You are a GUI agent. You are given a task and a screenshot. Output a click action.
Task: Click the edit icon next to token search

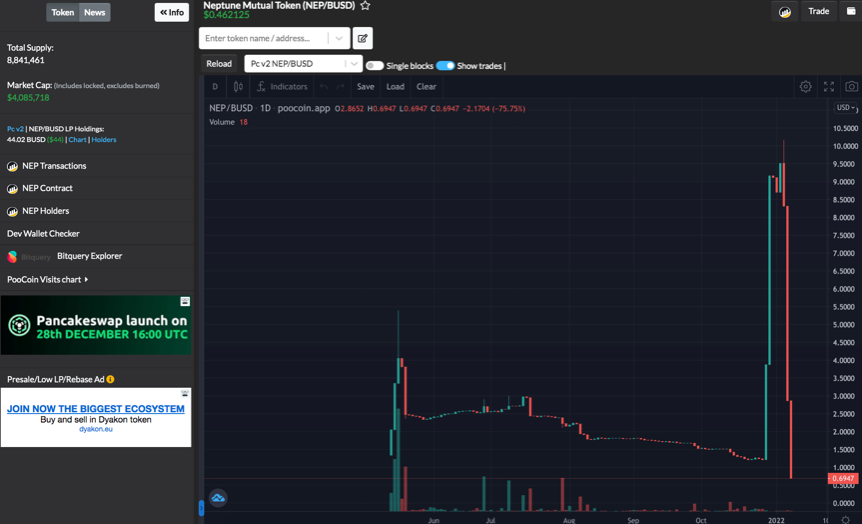(x=363, y=38)
